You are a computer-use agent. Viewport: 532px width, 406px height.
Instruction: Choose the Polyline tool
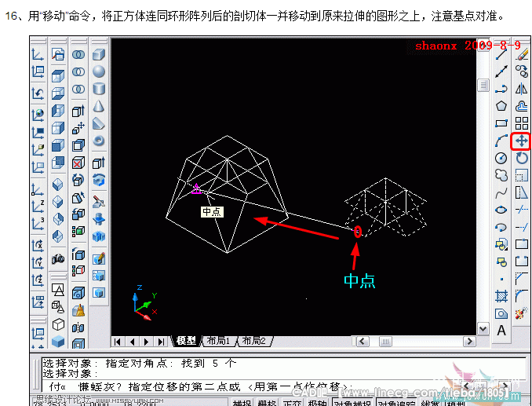pos(501,89)
